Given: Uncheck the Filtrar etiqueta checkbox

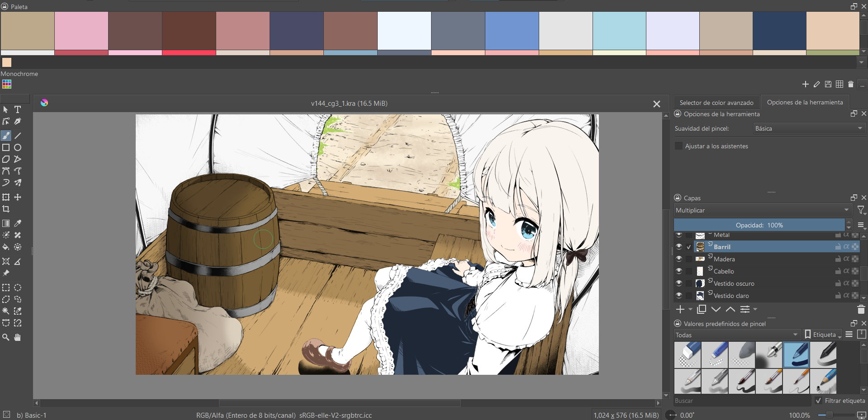Looking at the screenshot, I should point(818,401).
